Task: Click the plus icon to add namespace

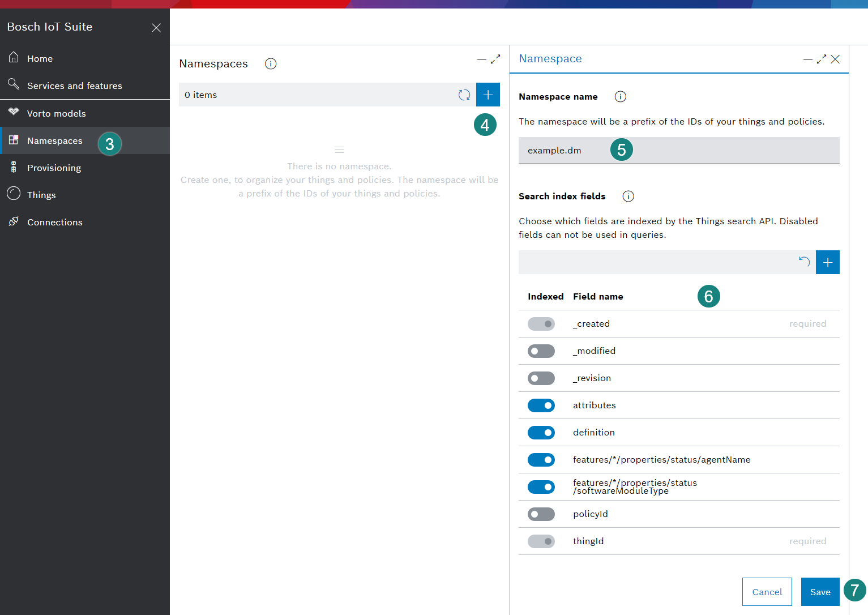Action: coord(488,95)
